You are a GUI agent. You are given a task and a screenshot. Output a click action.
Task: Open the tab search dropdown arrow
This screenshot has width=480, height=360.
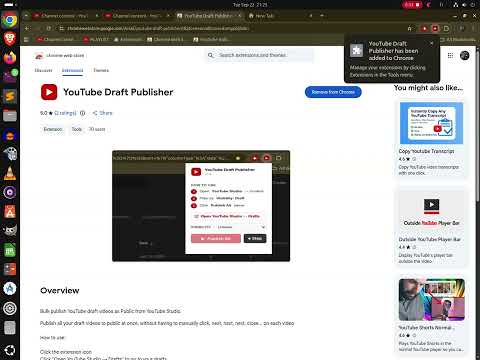pos(26,16)
